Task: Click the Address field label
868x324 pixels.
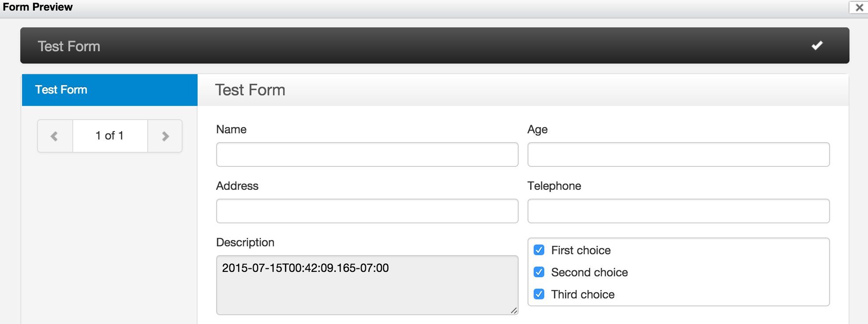Action: coord(237,186)
